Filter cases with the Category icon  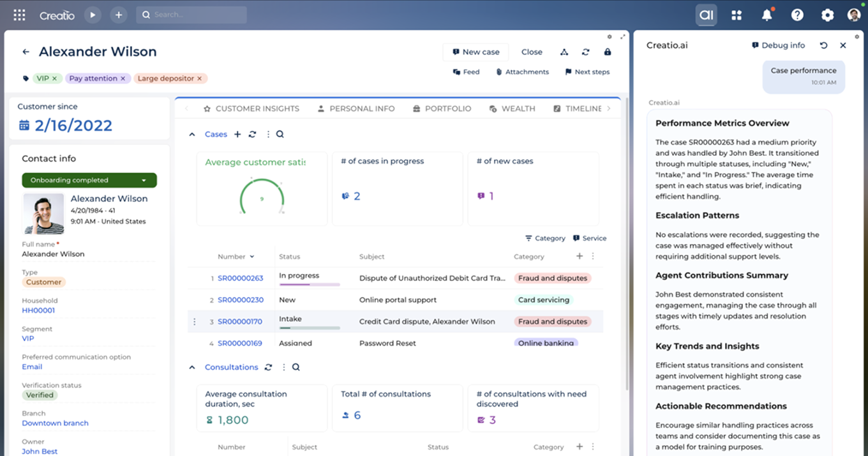coord(544,238)
